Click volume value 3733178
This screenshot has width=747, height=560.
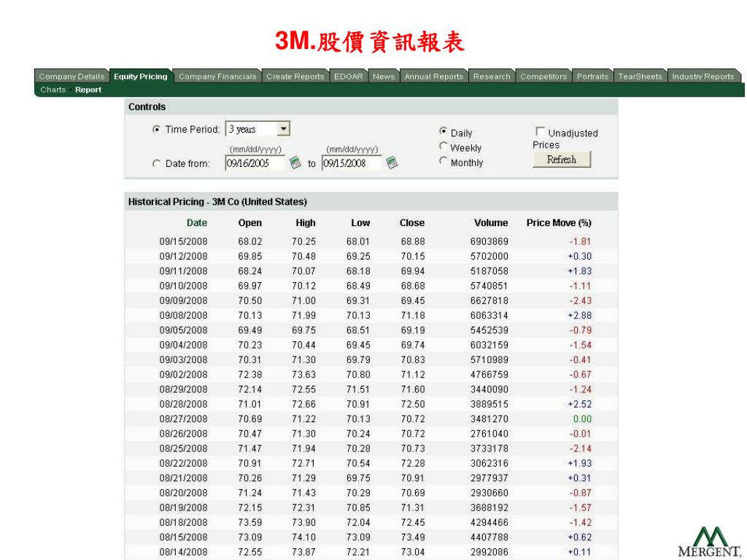pyautogui.click(x=489, y=448)
